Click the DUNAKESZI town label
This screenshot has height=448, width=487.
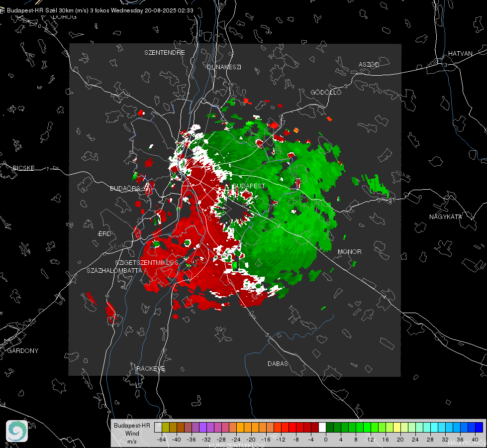coord(224,67)
